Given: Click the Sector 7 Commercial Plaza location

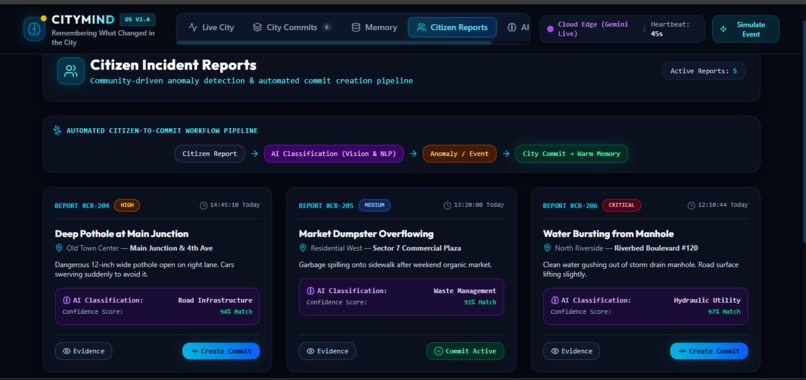Looking at the screenshot, I should (417, 248).
